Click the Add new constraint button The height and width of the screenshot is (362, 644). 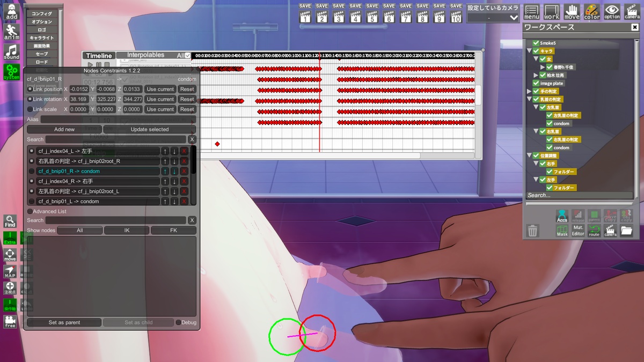64,129
